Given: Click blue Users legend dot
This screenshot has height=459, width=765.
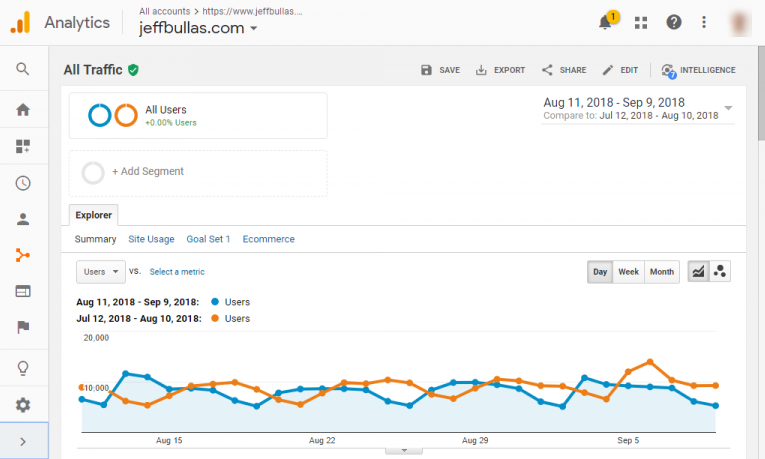Looking at the screenshot, I should click(x=215, y=301).
